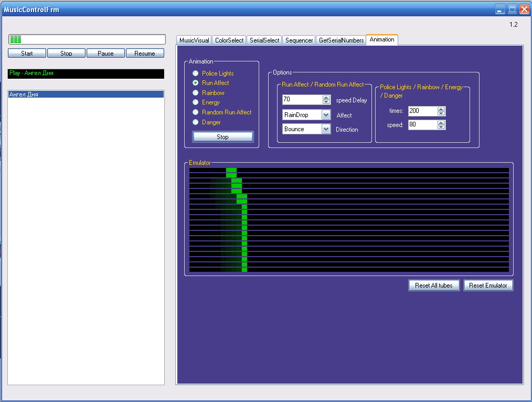Click the speed Delay value field
The image size is (532, 402).
pos(302,100)
